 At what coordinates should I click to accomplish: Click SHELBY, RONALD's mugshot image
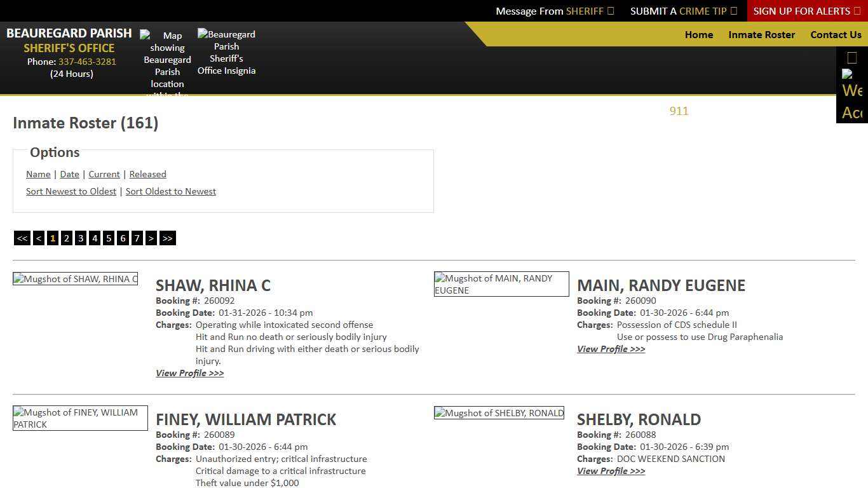coord(499,412)
